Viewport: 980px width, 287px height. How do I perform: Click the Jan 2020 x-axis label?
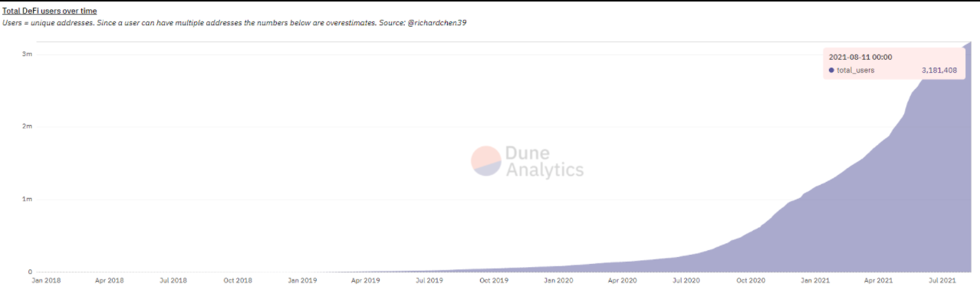click(558, 281)
